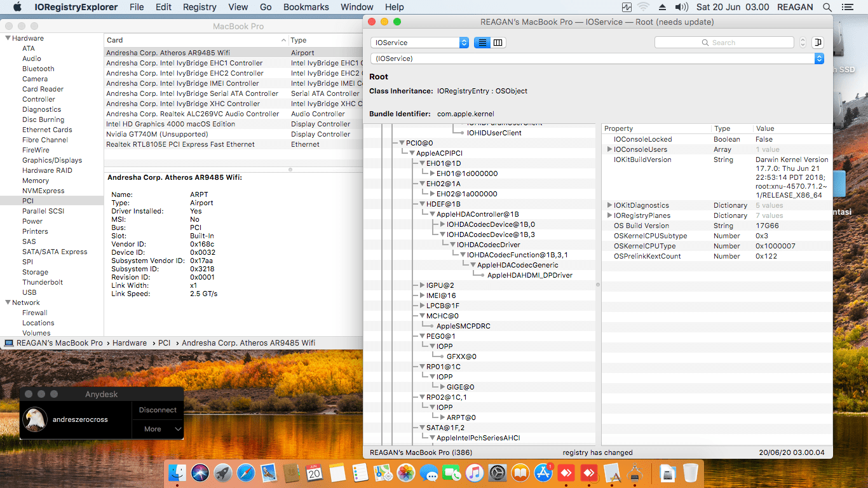Click the IORegistryExplorer Search field
The image size is (868, 488).
point(724,43)
